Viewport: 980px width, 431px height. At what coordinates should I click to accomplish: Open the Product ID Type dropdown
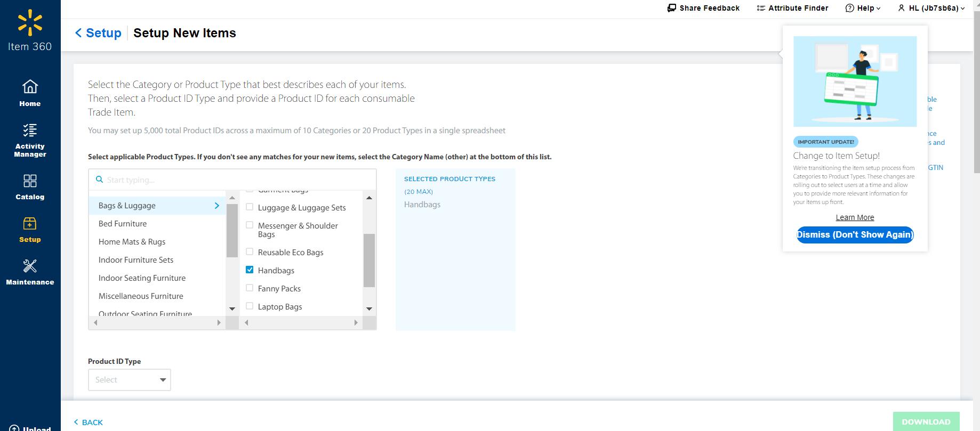pyautogui.click(x=130, y=380)
